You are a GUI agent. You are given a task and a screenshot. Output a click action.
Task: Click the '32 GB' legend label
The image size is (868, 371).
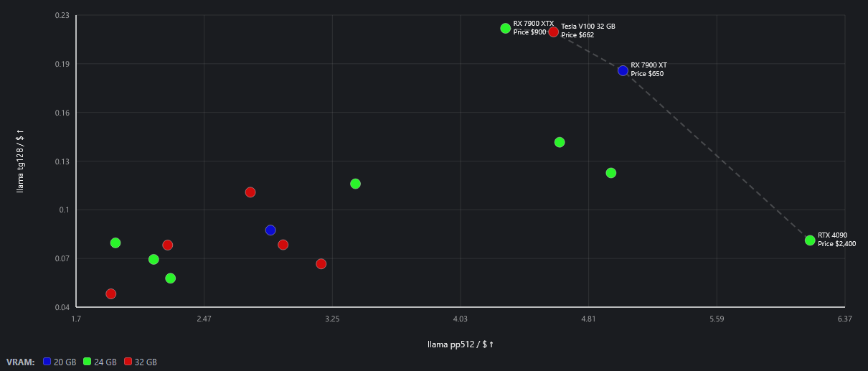coord(146,362)
